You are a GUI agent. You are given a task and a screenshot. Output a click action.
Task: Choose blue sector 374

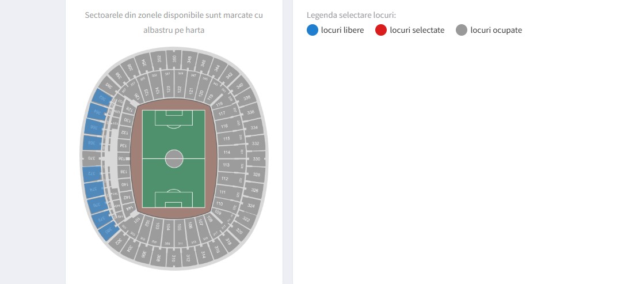94,188
